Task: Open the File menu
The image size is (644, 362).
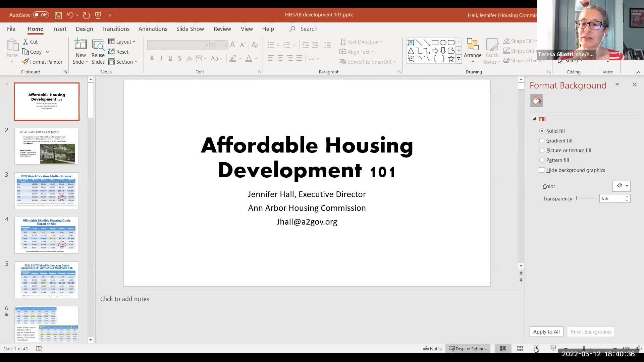Action: coord(11,29)
